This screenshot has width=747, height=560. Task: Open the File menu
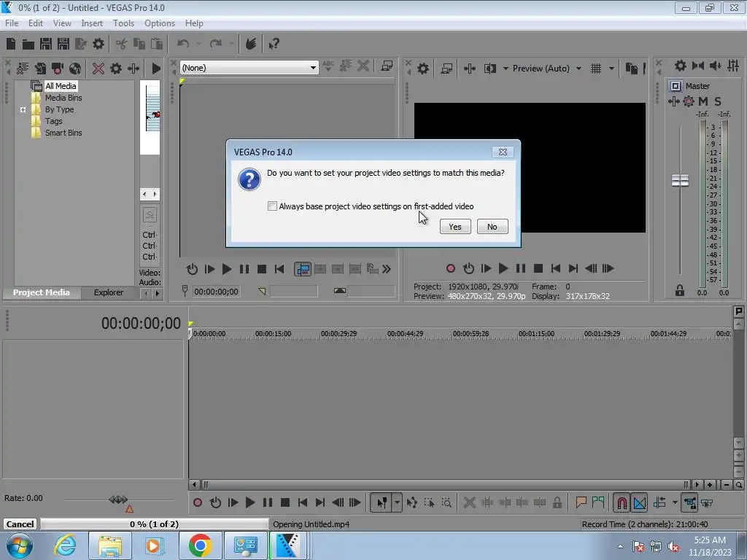[12, 23]
